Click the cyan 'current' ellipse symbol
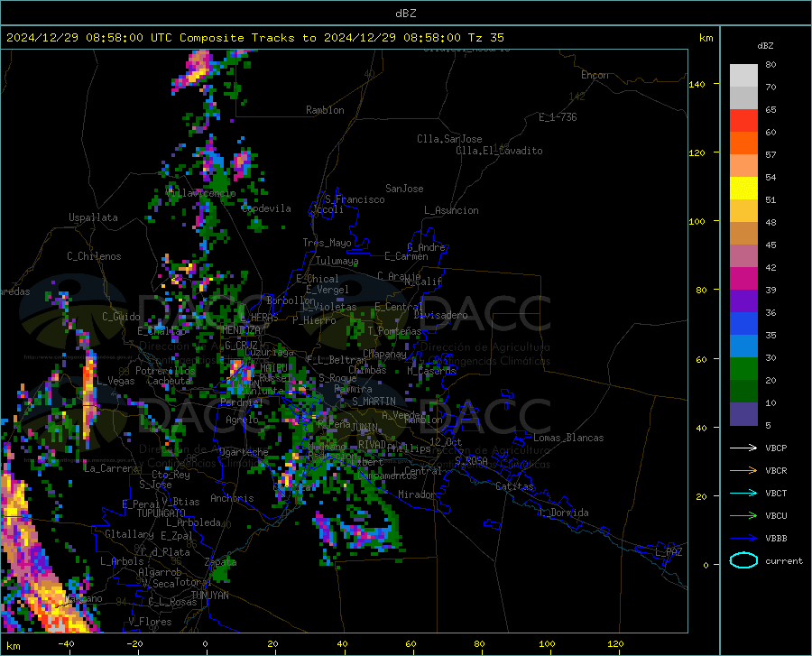Image resolution: width=812 pixels, height=656 pixels. tap(743, 560)
